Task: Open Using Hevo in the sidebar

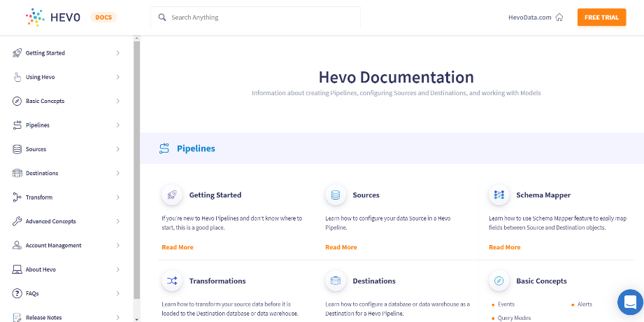Action: tap(41, 77)
